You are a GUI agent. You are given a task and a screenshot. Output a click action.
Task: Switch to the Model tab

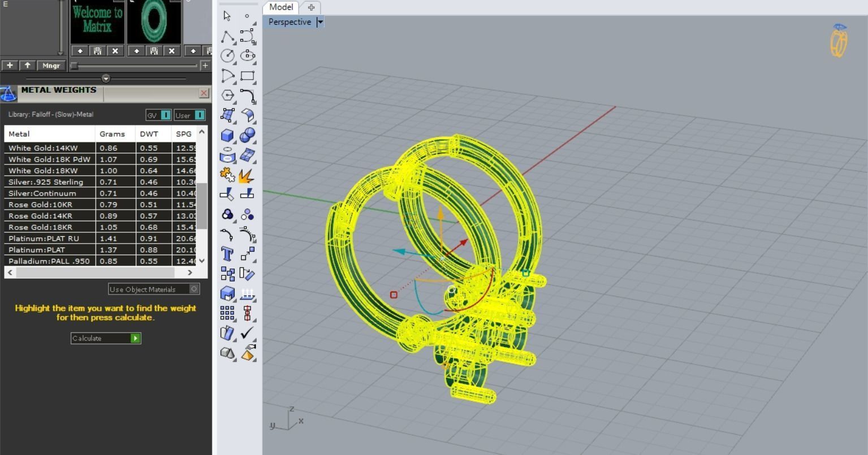click(x=281, y=7)
